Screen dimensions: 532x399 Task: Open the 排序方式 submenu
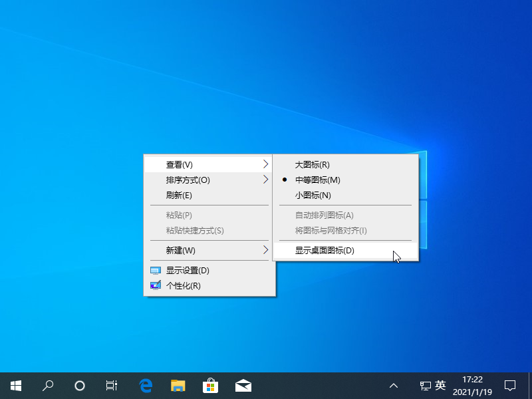(186, 180)
